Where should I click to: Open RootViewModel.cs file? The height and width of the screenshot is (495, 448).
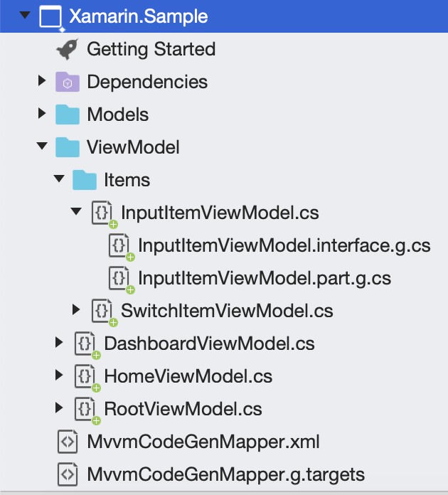point(183,409)
